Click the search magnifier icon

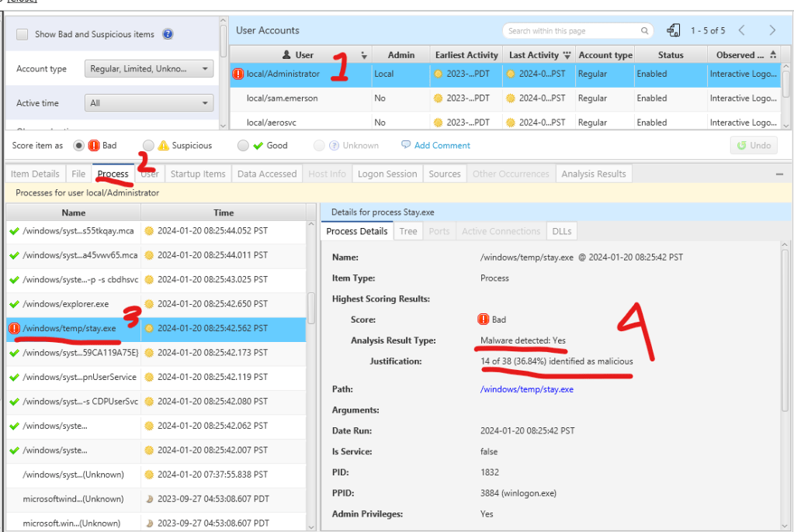pos(645,31)
